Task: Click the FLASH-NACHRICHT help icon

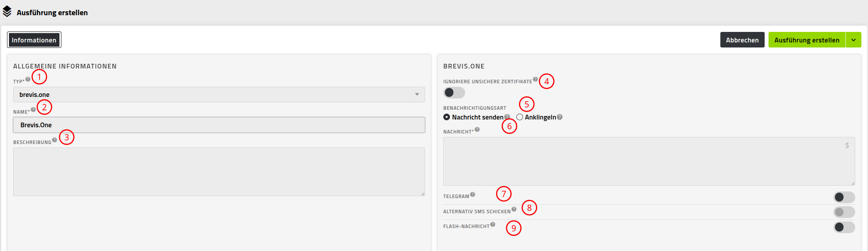Action: pos(493,225)
